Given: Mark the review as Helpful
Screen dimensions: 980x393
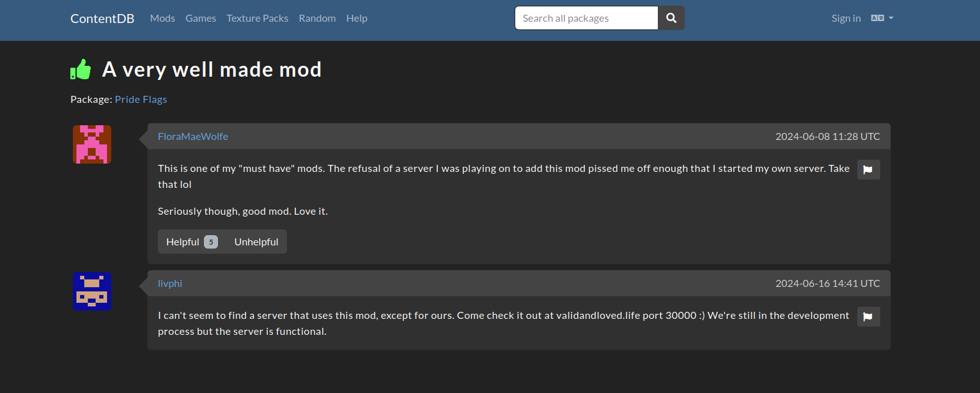Looking at the screenshot, I should (x=192, y=242).
